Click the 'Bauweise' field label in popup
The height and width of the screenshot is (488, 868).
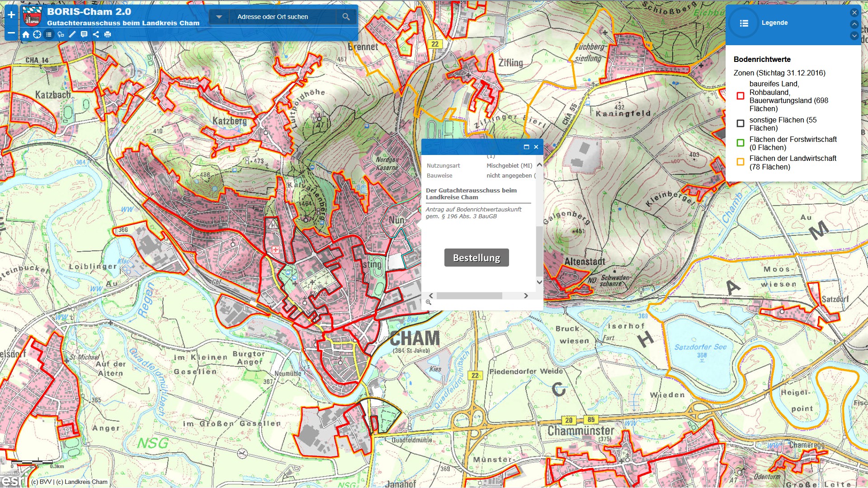coord(439,175)
